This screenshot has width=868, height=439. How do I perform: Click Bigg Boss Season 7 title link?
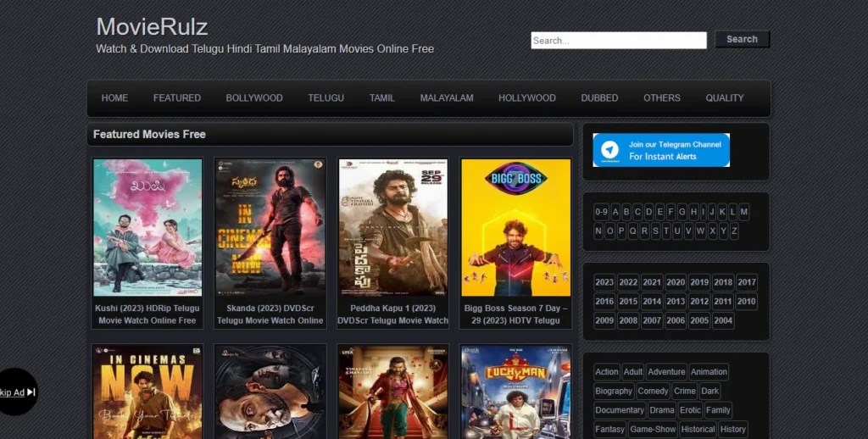pyautogui.click(x=515, y=314)
